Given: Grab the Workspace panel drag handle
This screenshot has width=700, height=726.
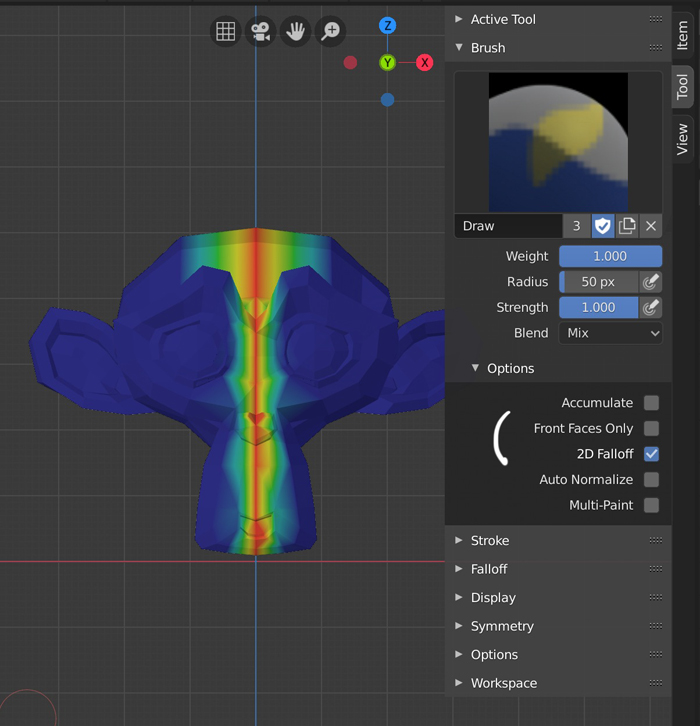Looking at the screenshot, I should point(656,683).
